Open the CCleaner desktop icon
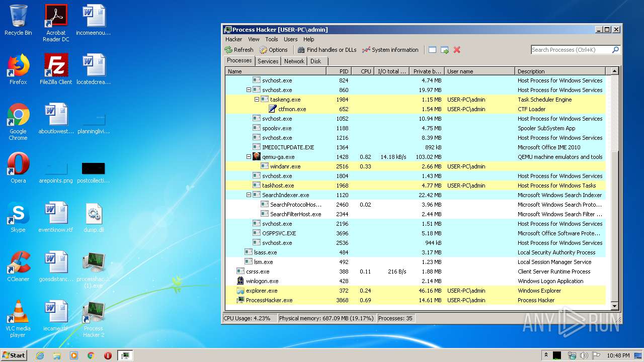Screen dimensions: 644x362 18,266
